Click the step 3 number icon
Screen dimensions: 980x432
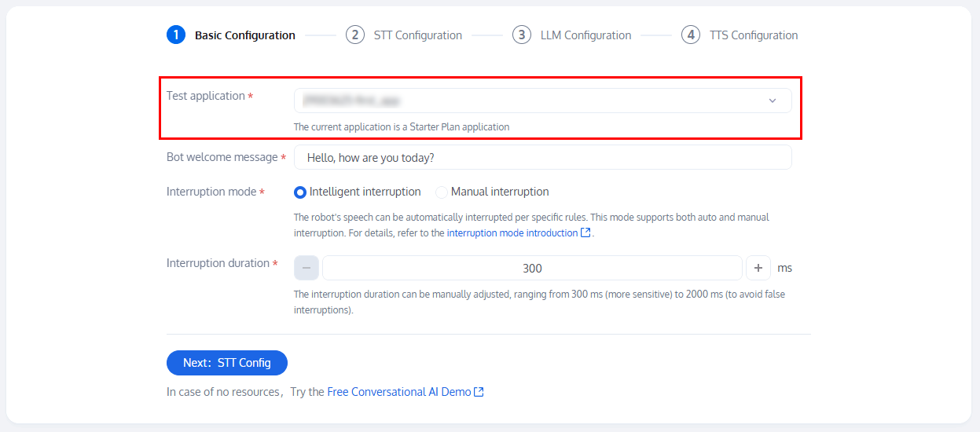522,35
